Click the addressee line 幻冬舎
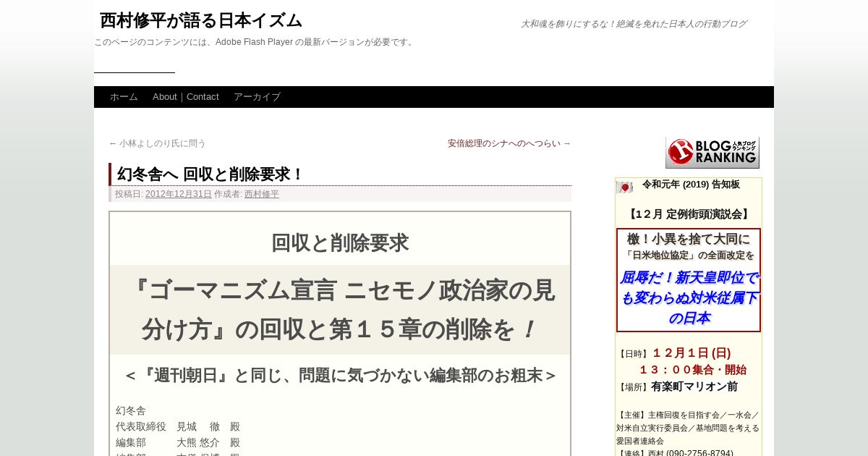Viewport: 868px width, 456px height. pos(131,410)
